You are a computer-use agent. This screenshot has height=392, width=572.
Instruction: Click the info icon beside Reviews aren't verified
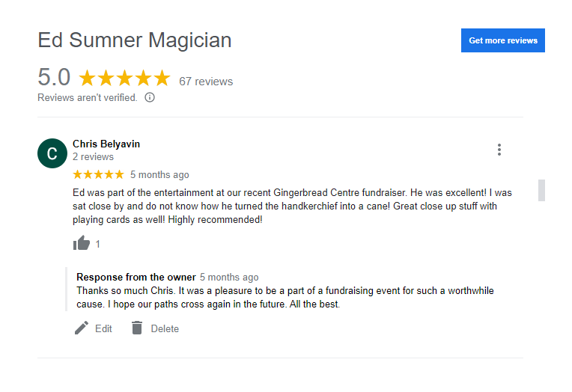pos(150,97)
